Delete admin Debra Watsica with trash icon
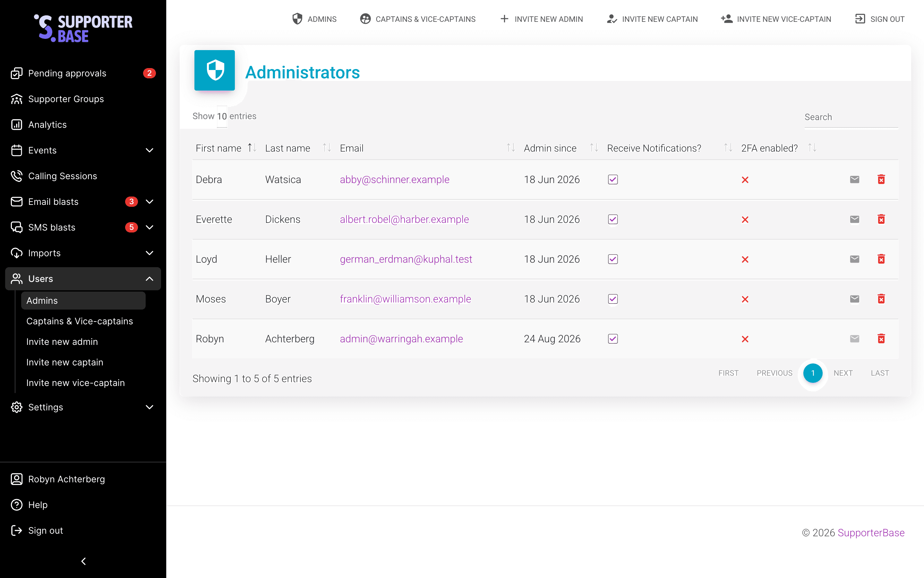924x578 pixels. click(x=881, y=179)
